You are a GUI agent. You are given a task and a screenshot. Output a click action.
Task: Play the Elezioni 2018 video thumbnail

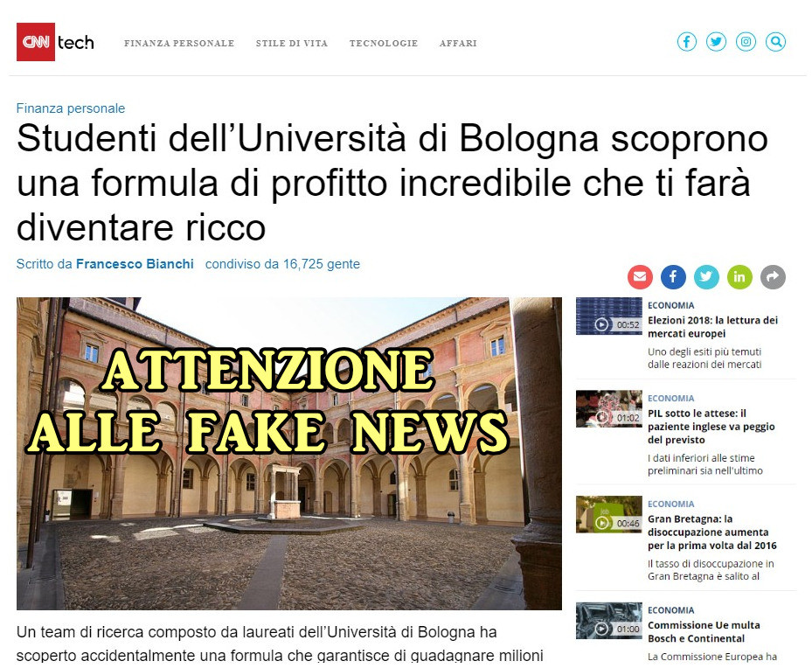tap(609, 317)
